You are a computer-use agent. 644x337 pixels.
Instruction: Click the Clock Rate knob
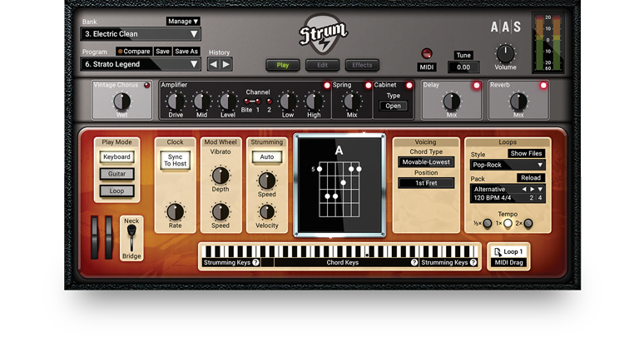175,211
